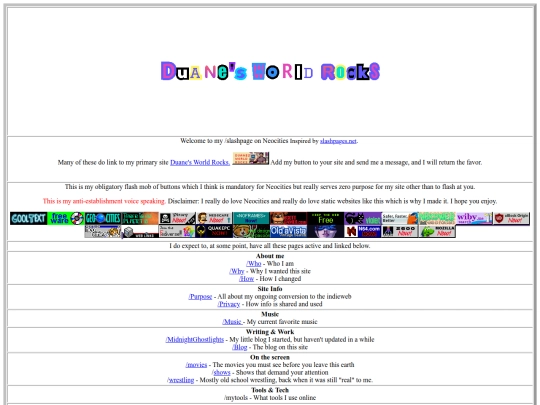Click the brown bear badge in the top row

click(x=289, y=218)
